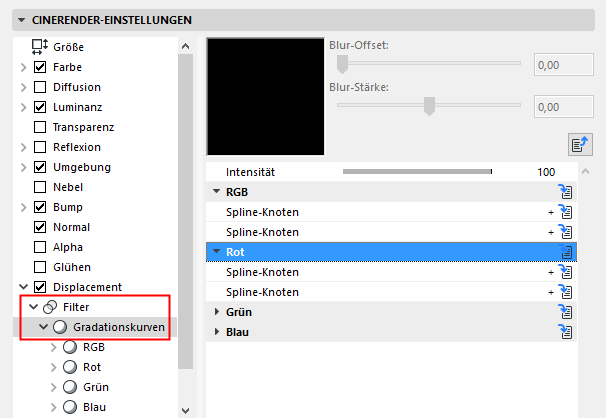Enable the Reflexion channel checkbox
Image resolution: width=606 pixels, height=418 pixels.
[40, 147]
